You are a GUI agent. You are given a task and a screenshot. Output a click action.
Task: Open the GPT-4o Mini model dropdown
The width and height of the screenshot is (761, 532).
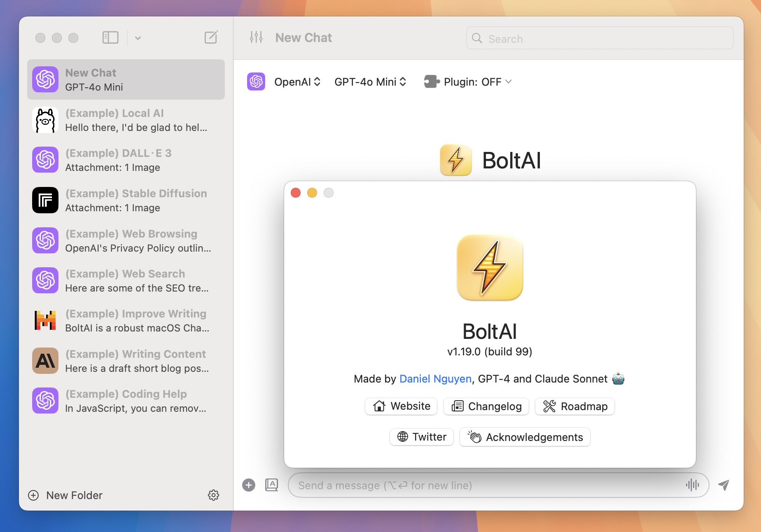[x=370, y=82]
